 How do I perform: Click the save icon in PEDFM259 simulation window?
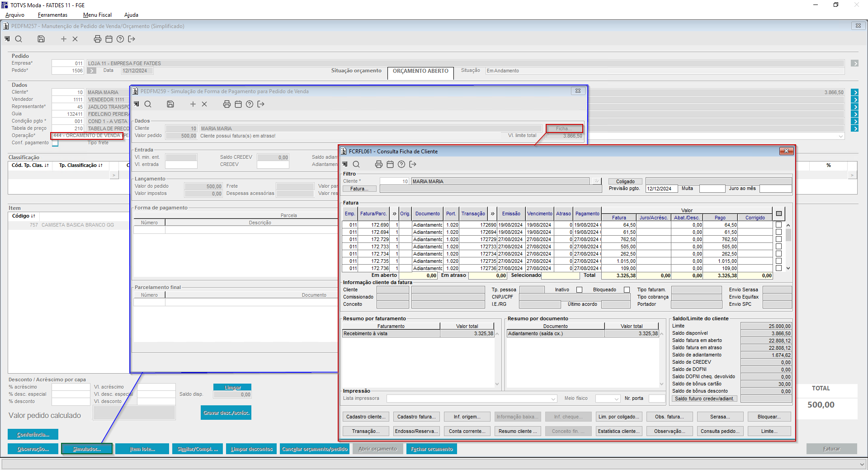(x=170, y=104)
